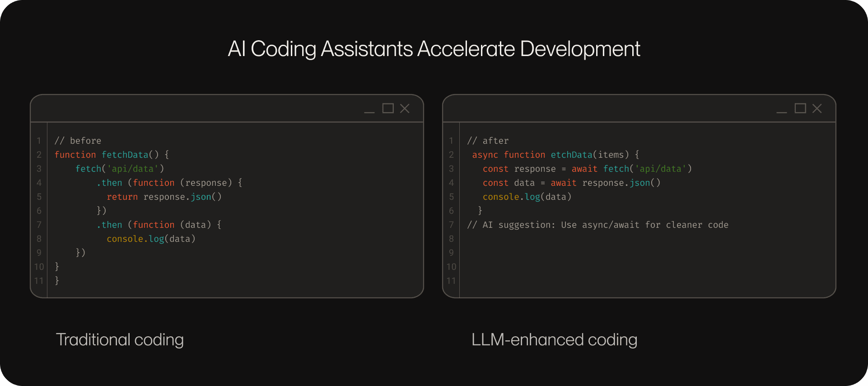
Task: Click response.json() call in the right editor
Action: click(x=621, y=183)
